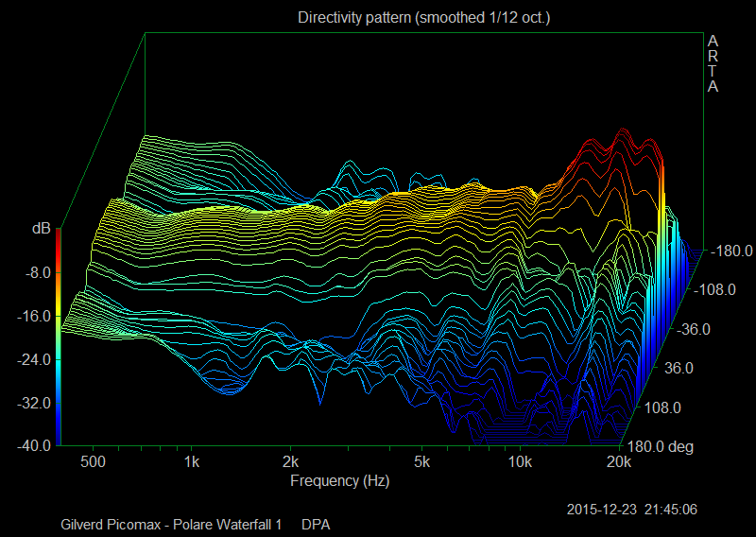The width and height of the screenshot is (756, 537).
Task: Click the 'Frequency (Hz)' axis label
Action: tap(340, 481)
